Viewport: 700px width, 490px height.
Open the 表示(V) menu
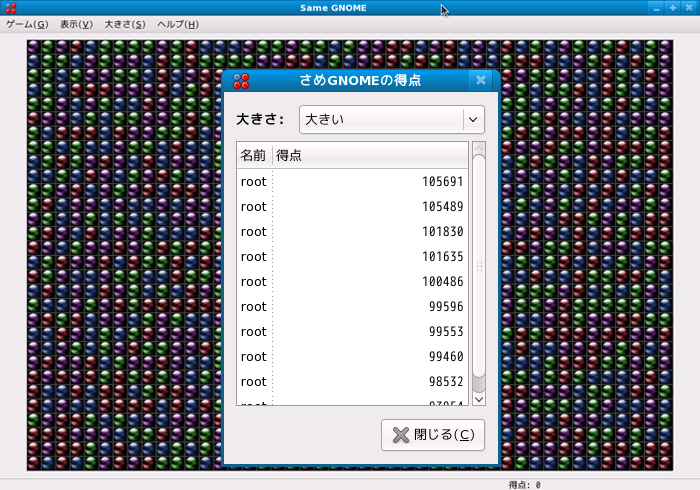tap(76, 24)
